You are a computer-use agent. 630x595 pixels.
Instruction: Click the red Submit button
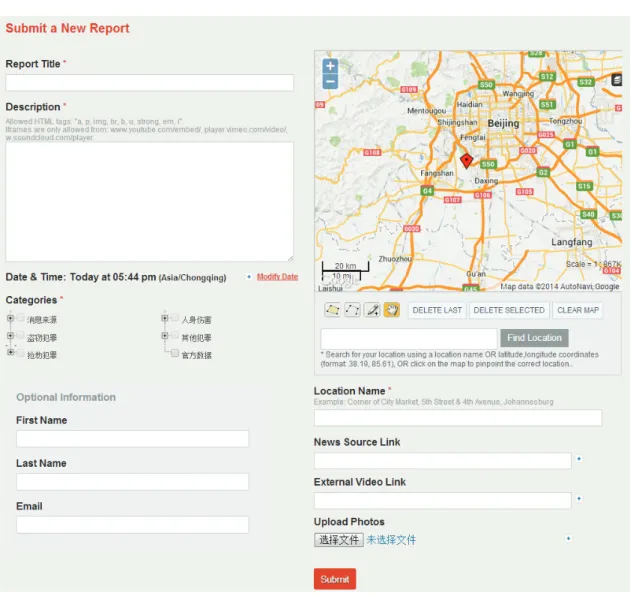pyautogui.click(x=335, y=579)
